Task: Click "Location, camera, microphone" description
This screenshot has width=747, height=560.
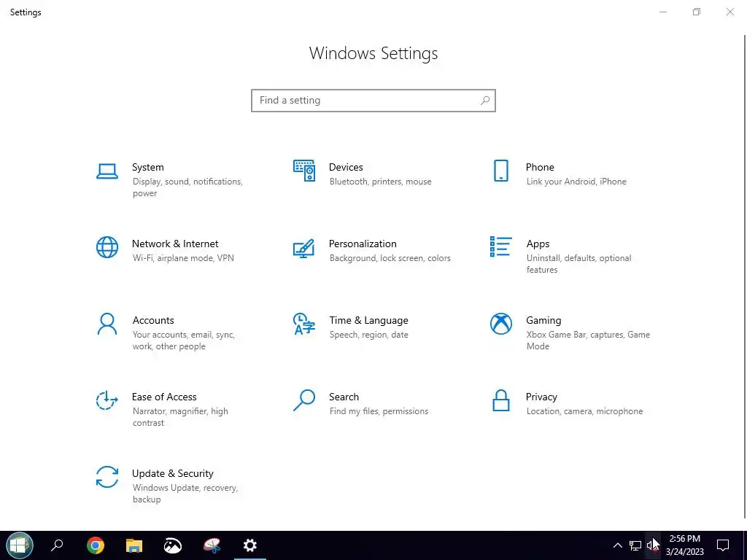Action: coord(584,411)
